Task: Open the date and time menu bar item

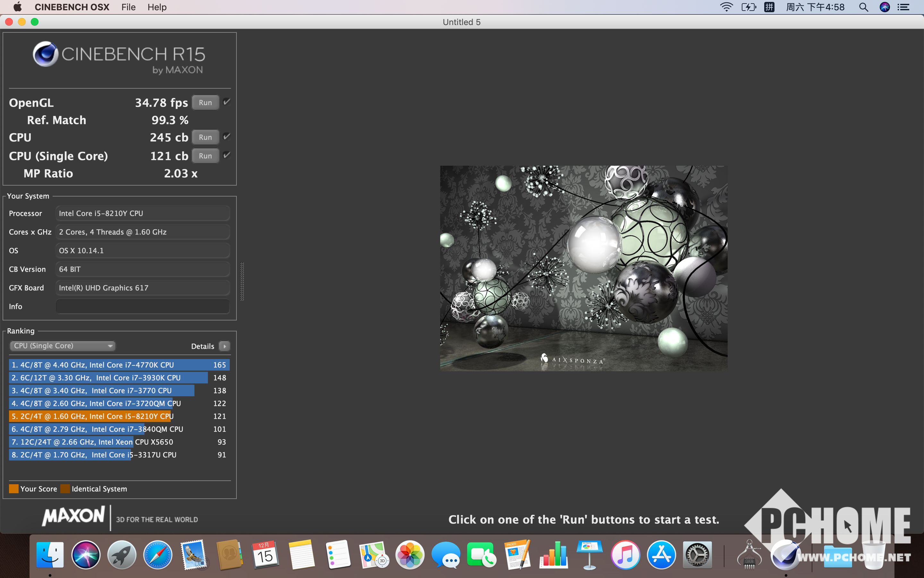Action: pos(815,7)
